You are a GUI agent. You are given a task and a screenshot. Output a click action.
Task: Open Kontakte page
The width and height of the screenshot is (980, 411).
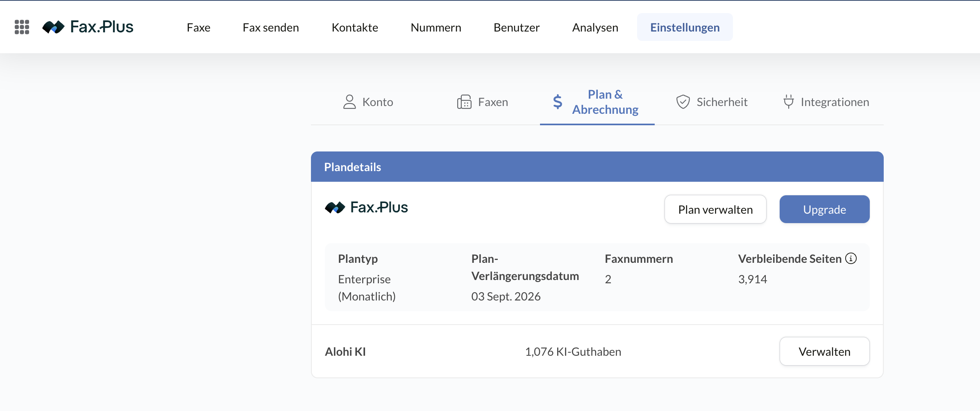point(355,27)
